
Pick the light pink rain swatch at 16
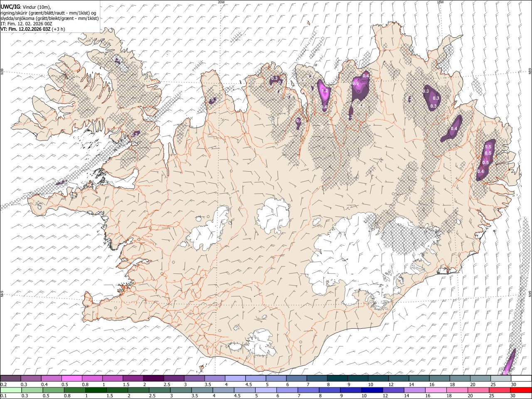[435, 390]
